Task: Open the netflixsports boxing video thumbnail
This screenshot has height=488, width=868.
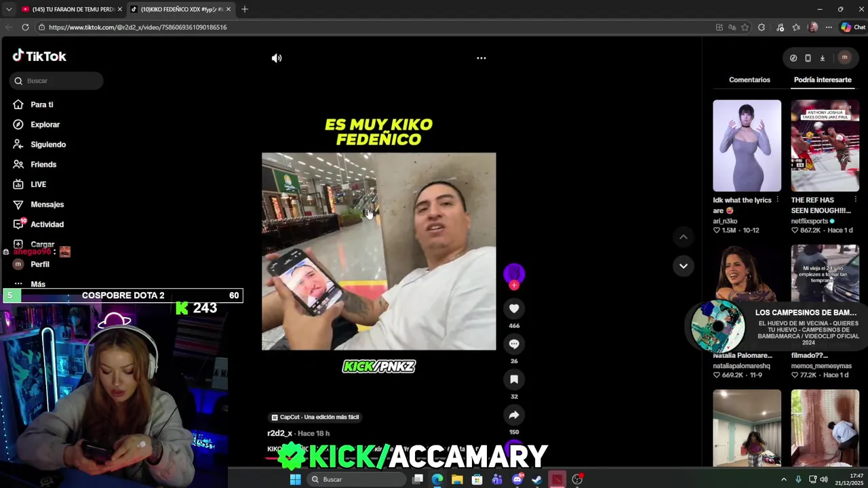Action: pos(825,146)
